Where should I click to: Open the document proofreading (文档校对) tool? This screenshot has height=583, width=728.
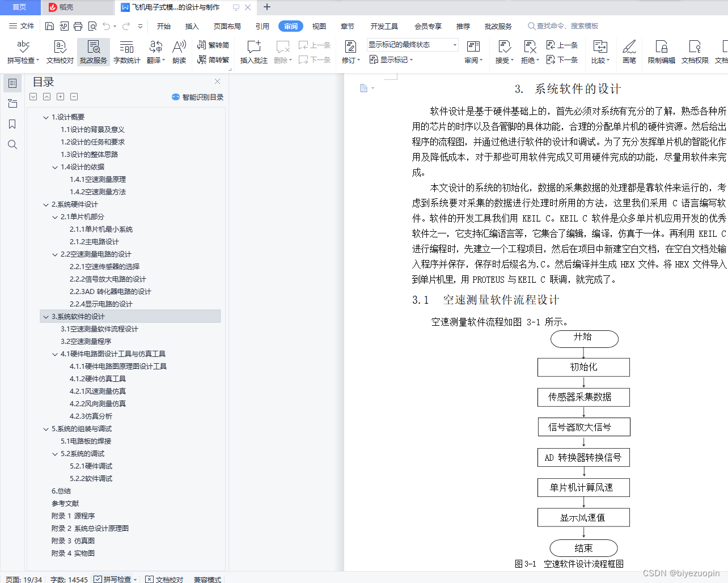(60, 52)
